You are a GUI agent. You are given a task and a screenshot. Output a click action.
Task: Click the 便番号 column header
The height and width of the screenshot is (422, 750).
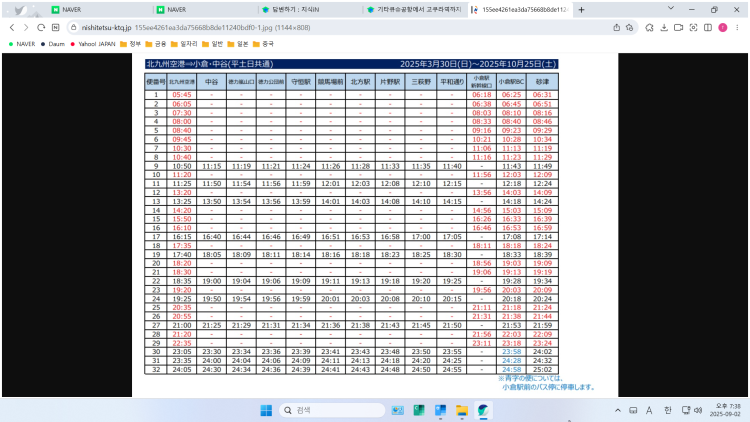[156, 82]
